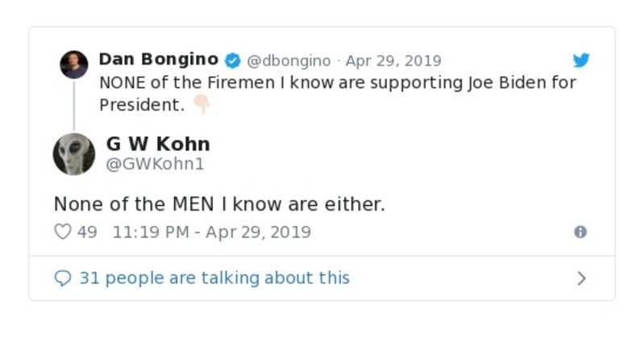Open "31 people are talking about this"
644x339 pixels.
[214, 278]
